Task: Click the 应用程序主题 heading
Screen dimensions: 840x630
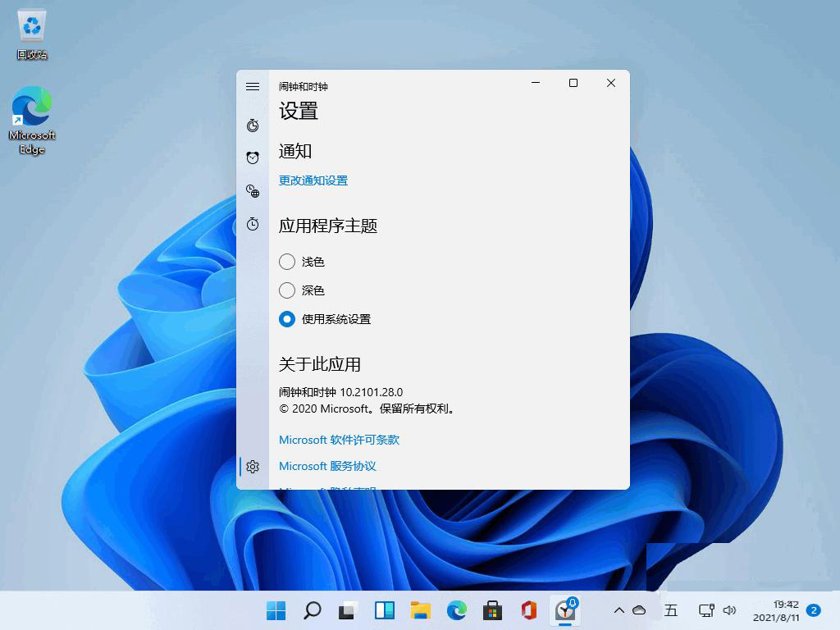Action: 328,226
